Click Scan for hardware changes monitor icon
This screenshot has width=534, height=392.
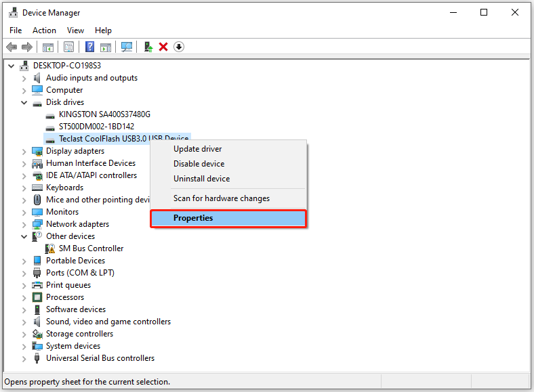coord(127,47)
